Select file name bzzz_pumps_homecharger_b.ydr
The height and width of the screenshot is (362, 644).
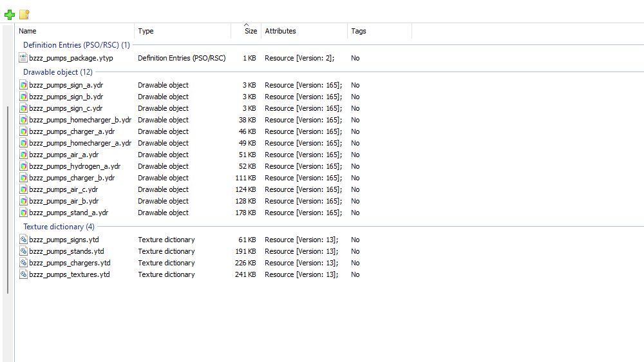coord(80,120)
